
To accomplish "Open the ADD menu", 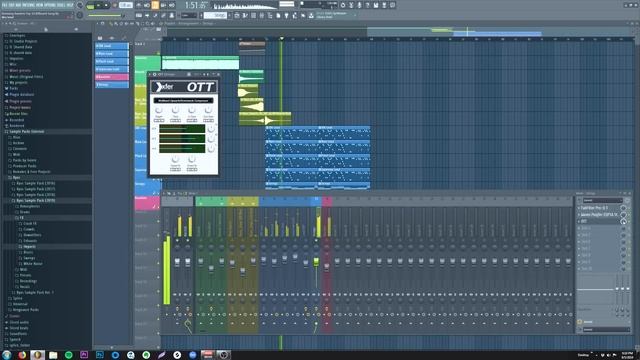I will [x=19, y=5].
